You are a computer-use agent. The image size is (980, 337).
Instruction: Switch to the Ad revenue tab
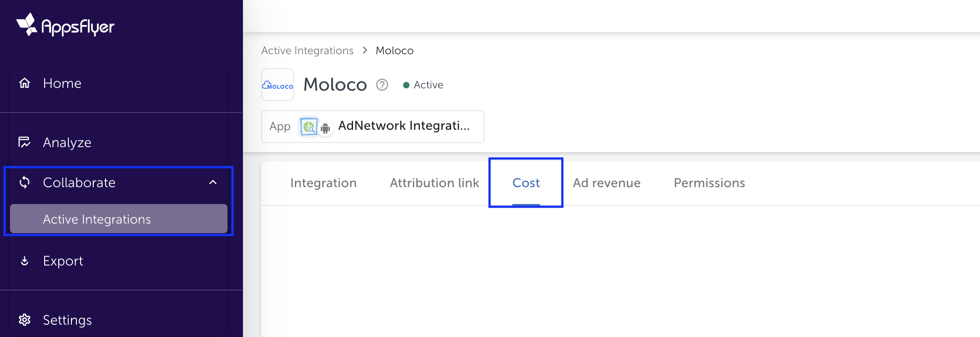606,183
